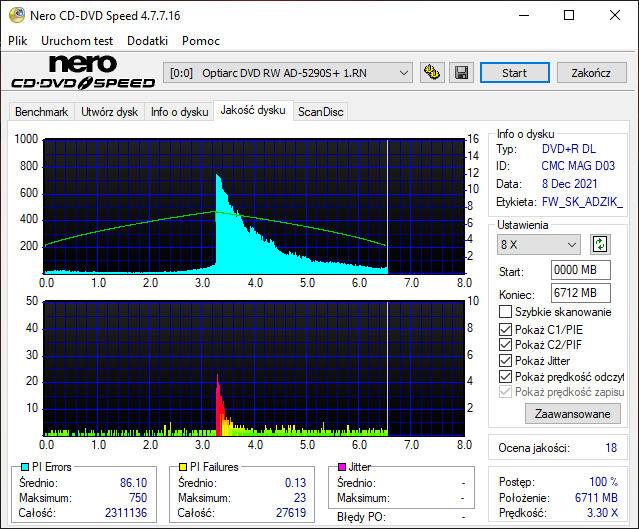The width and height of the screenshot is (639, 529).
Task: Click PI Failures average 0.13
Action: point(295,483)
